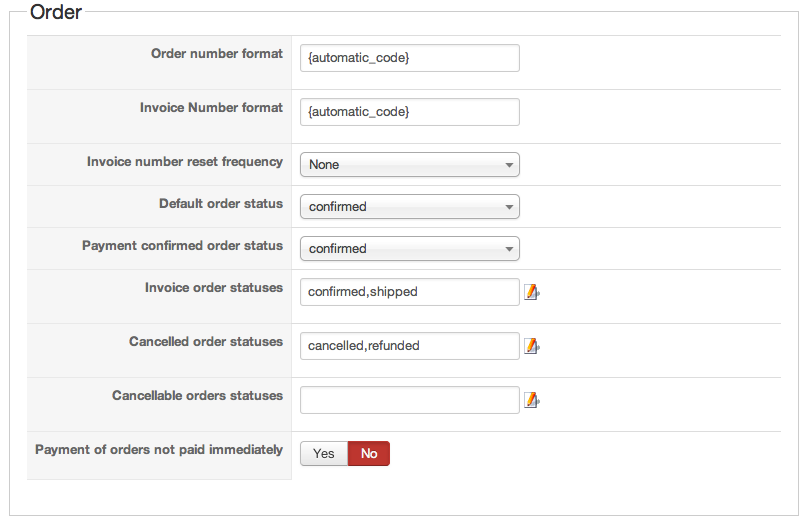Select Yes for payment not paid immediately
This screenshot has width=807, height=520.
(x=324, y=454)
